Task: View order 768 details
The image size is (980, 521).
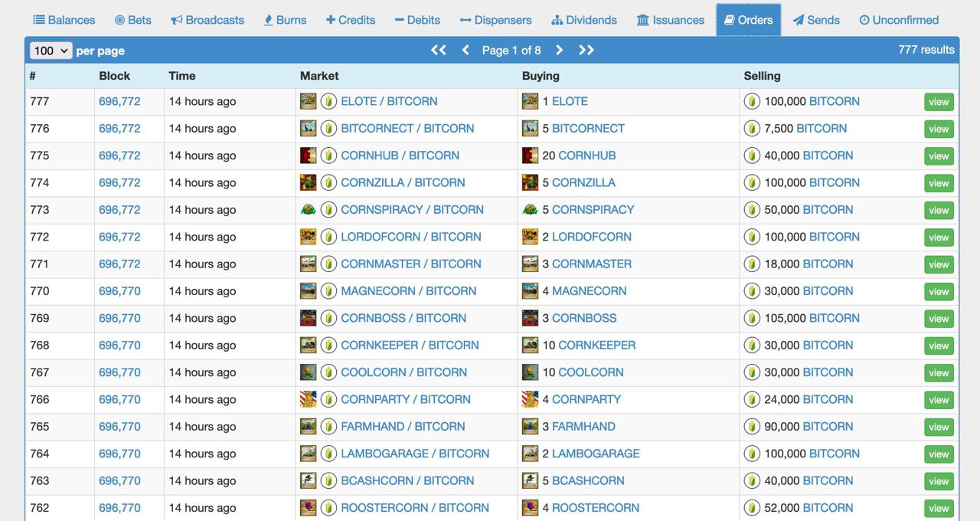Action: 939,346
